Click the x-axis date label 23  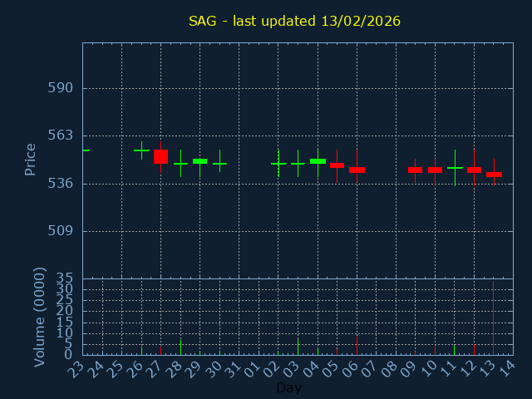78,368
